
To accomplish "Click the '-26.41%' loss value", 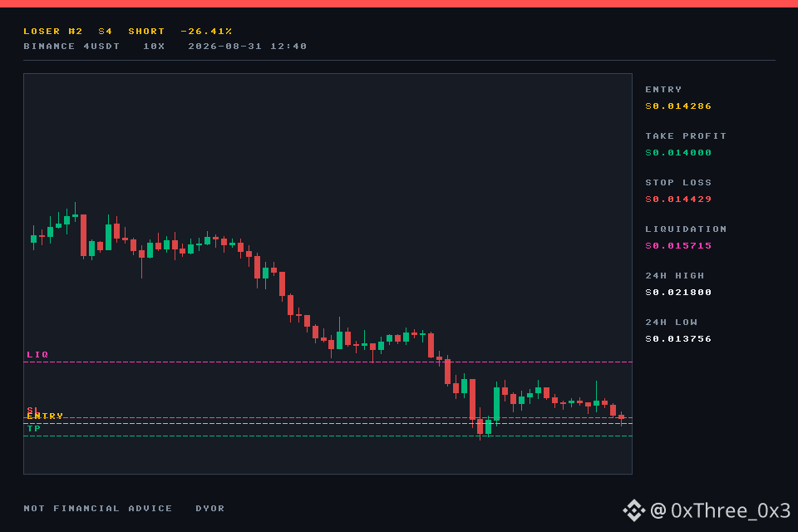I will tap(207, 31).
